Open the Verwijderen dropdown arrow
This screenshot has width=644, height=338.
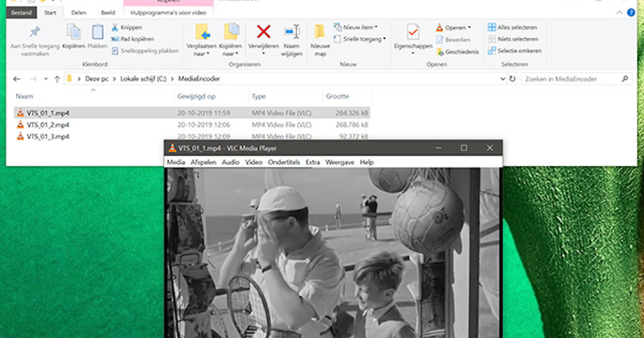[264, 53]
